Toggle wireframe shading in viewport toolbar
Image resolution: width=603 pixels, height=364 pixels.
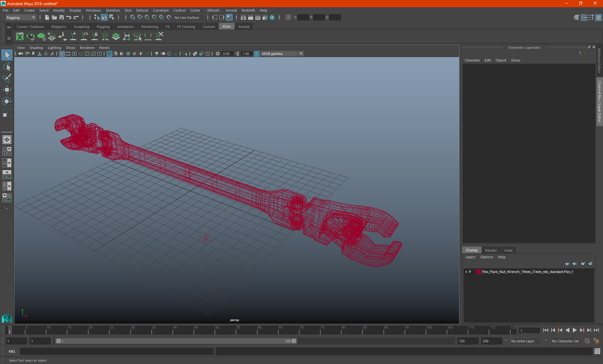pos(109,54)
